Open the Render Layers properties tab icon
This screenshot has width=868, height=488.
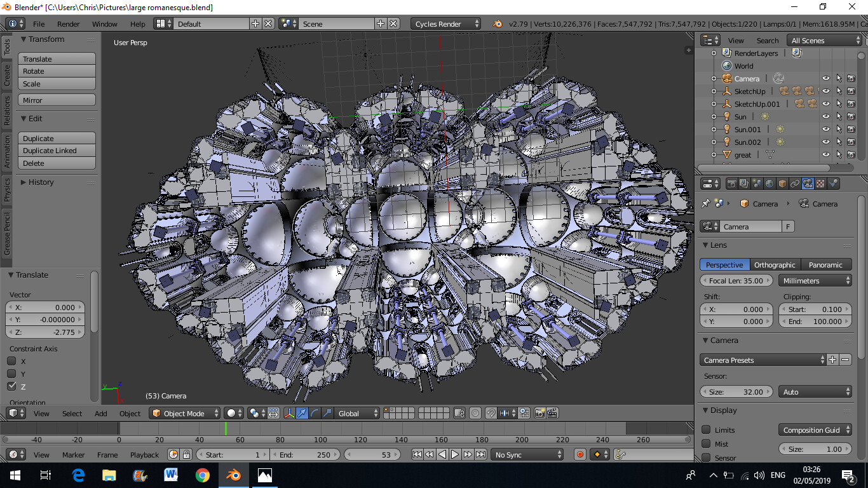pyautogui.click(x=745, y=184)
